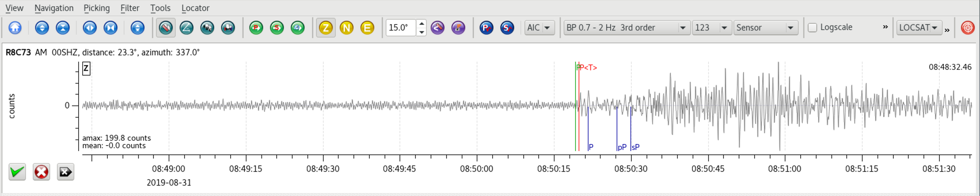Click the 2019-08-31 date label
Screen dimensions: 980x196
169,183
